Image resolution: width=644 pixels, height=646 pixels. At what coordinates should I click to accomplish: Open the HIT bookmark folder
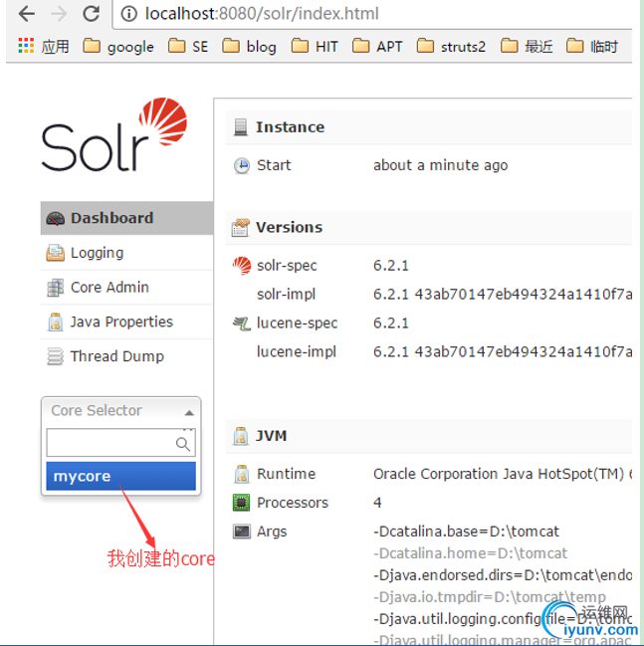(315, 46)
